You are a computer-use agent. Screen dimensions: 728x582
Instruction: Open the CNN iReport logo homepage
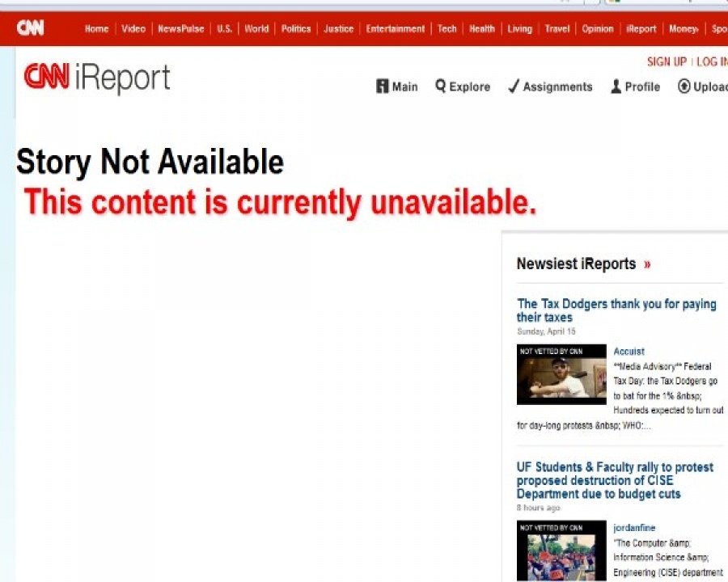point(97,78)
